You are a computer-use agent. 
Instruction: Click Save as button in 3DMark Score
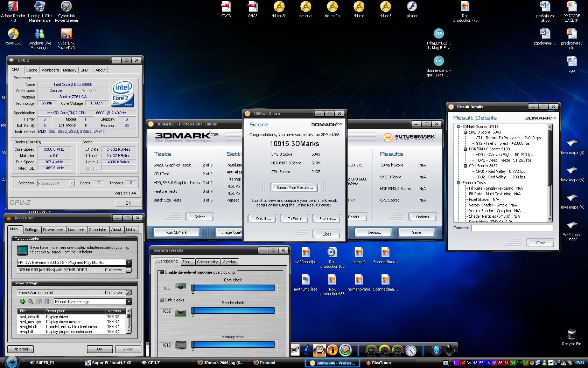327,219
